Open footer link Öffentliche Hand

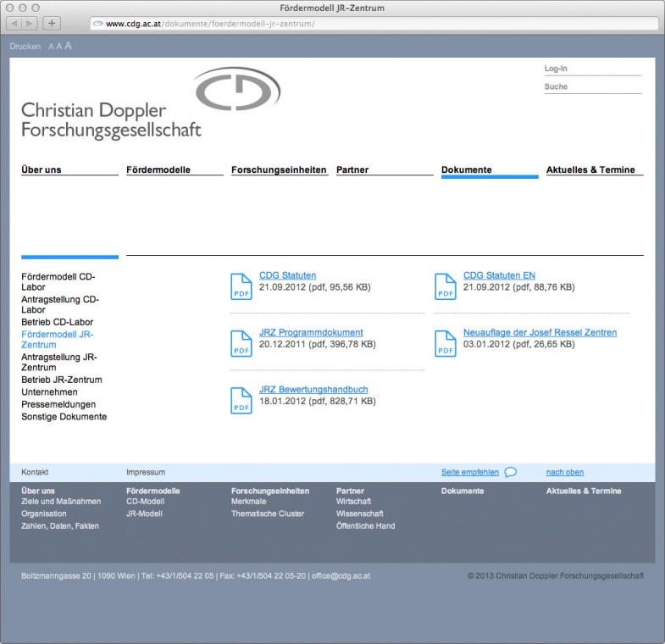tap(366, 526)
